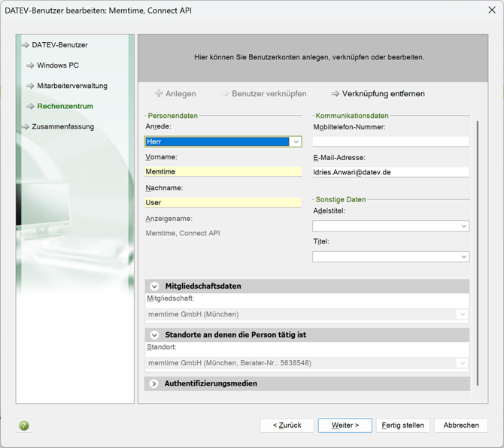The image size is (504, 448).
Task: Collapse the Mitgliedschaftsdaten section
Action: pyautogui.click(x=155, y=286)
